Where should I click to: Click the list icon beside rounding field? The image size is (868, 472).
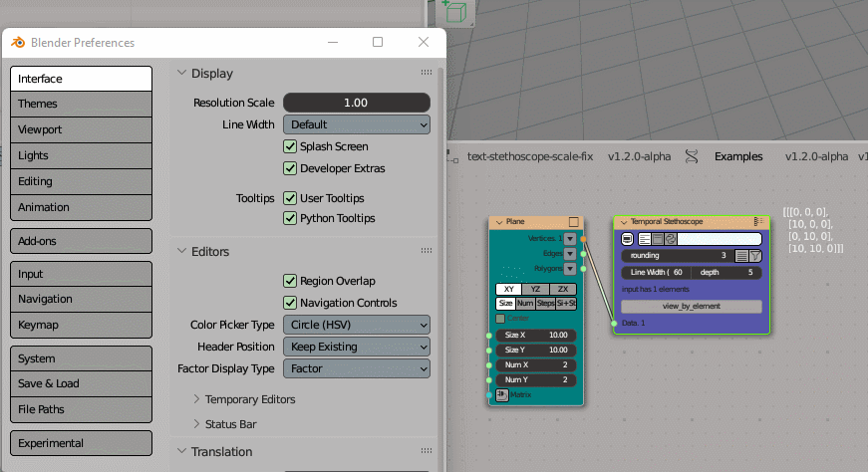(x=741, y=256)
